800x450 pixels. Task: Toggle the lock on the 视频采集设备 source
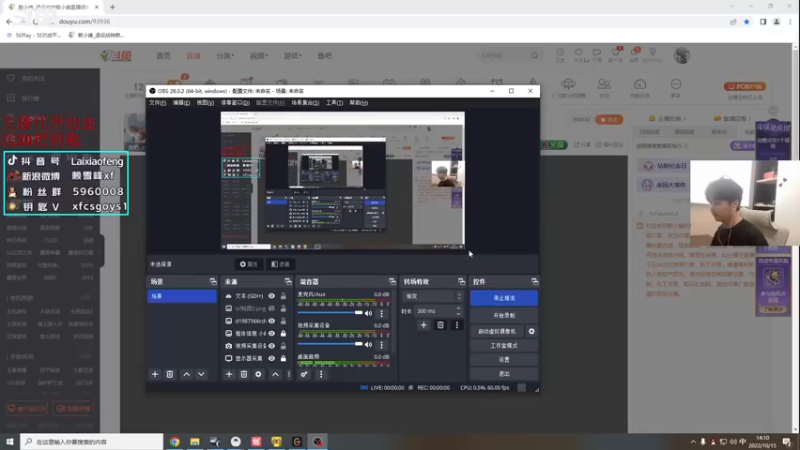point(283,346)
